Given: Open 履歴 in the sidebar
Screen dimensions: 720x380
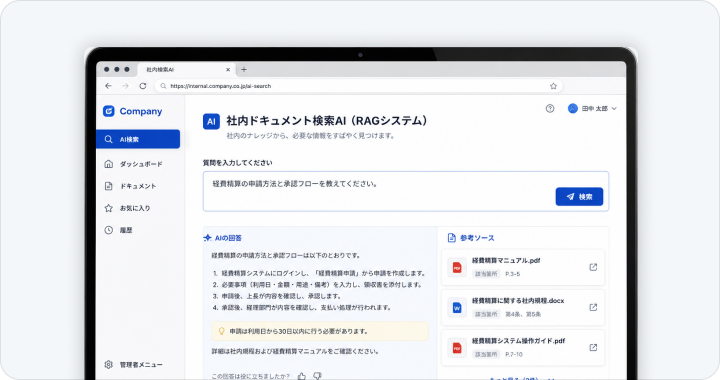Looking at the screenshot, I should 138,230.
